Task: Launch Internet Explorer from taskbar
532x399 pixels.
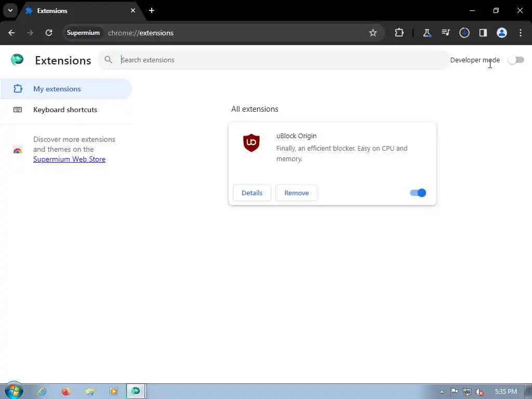Action: pyautogui.click(x=42, y=392)
